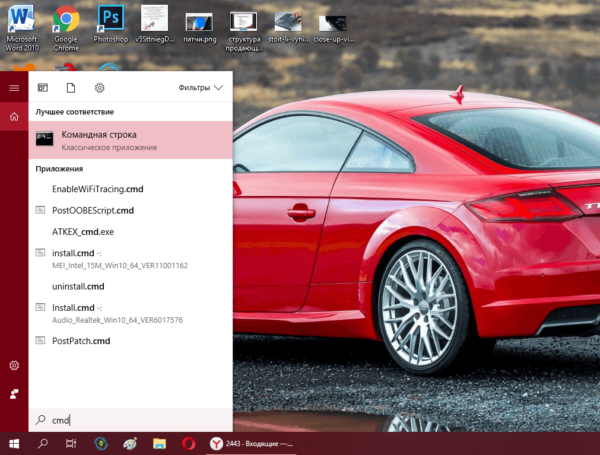Select патчи.png file on desktop
This screenshot has width=600, height=455.
[x=199, y=28]
